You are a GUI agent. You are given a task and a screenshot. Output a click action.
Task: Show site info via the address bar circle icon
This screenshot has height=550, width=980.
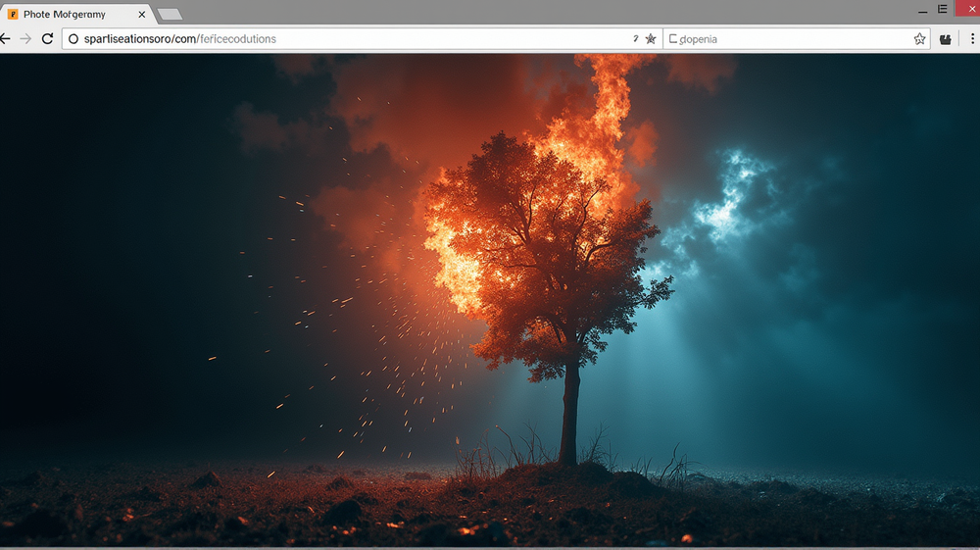[x=73, y=39]
